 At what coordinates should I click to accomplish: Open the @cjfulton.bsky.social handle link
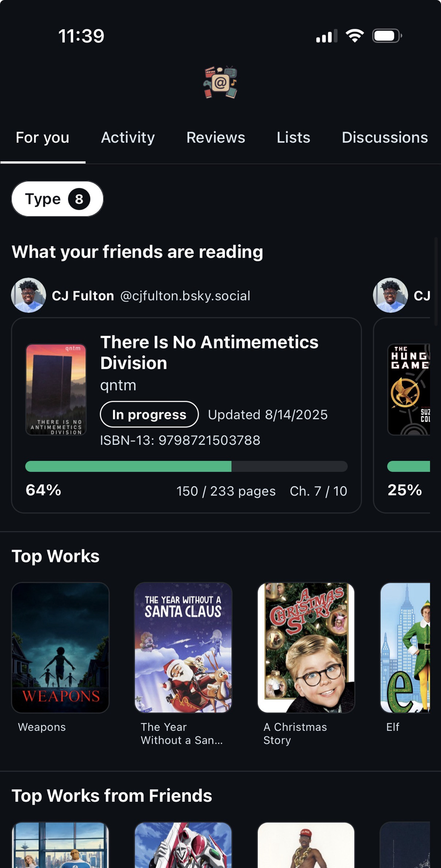point(185,296)
